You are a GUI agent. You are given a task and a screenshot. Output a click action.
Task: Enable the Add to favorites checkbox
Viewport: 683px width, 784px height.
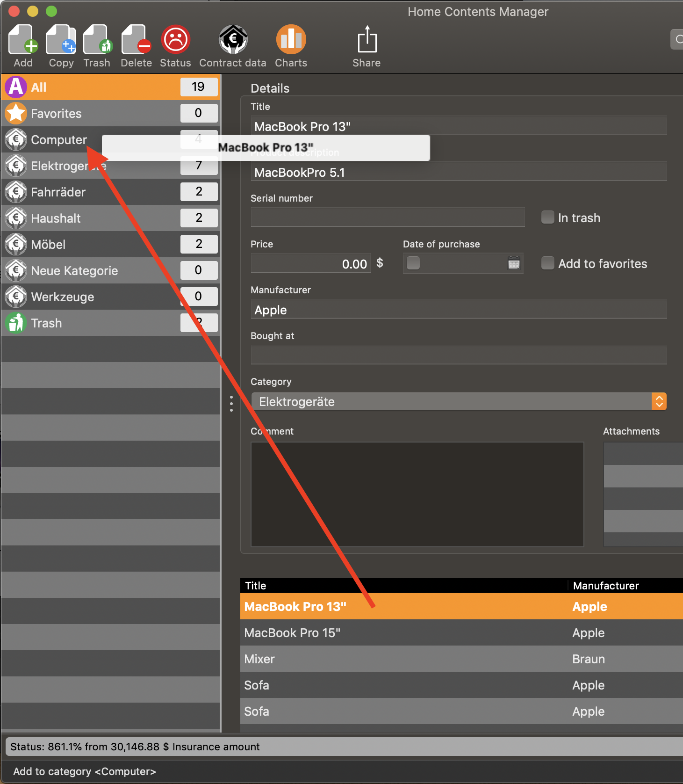tap(547, 263)
